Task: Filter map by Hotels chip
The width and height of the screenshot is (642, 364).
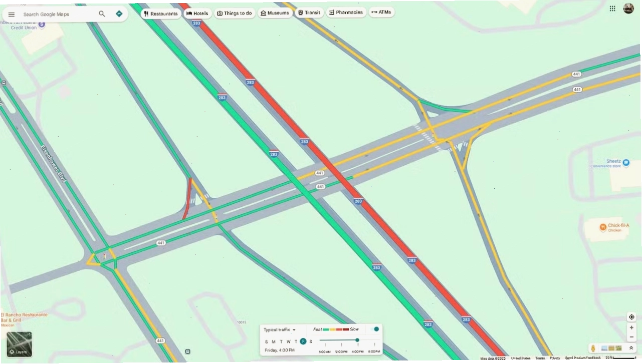Action: 197,14
